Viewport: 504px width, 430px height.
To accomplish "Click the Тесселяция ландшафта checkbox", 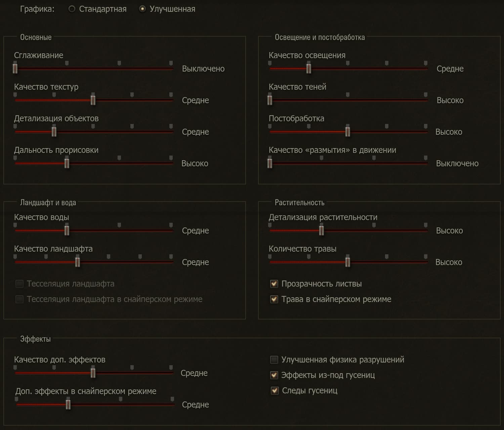I will [19, 284].
